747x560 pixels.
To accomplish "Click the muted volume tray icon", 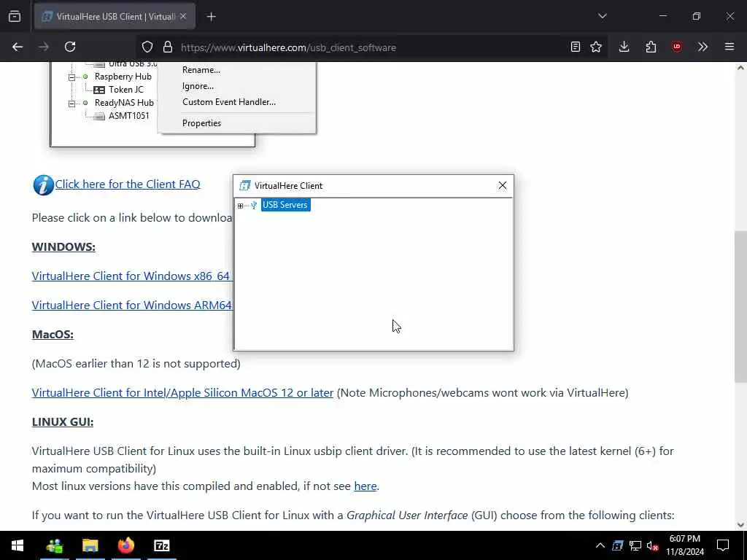I will [x=653, y=546].
